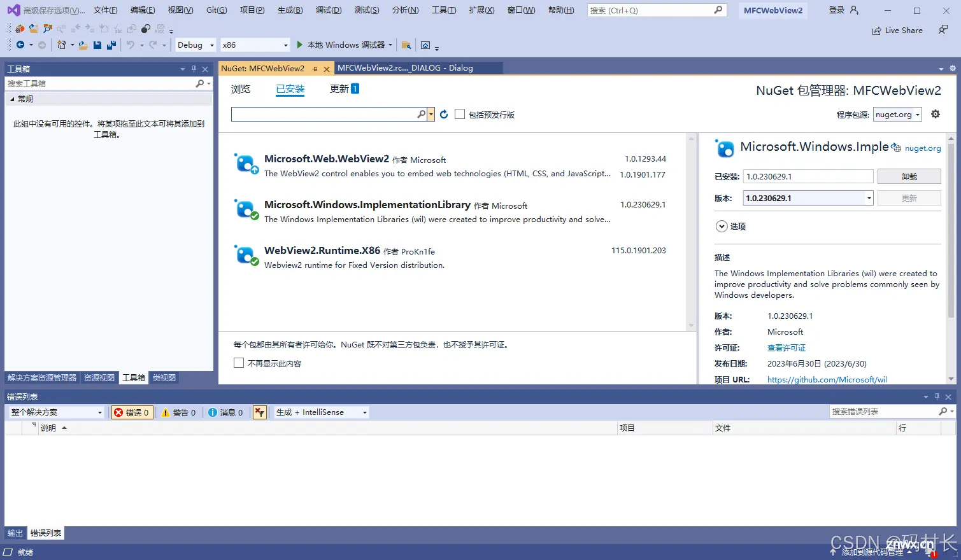
Task: Click the third top toolbar search icon
Action: coord(48,29)
